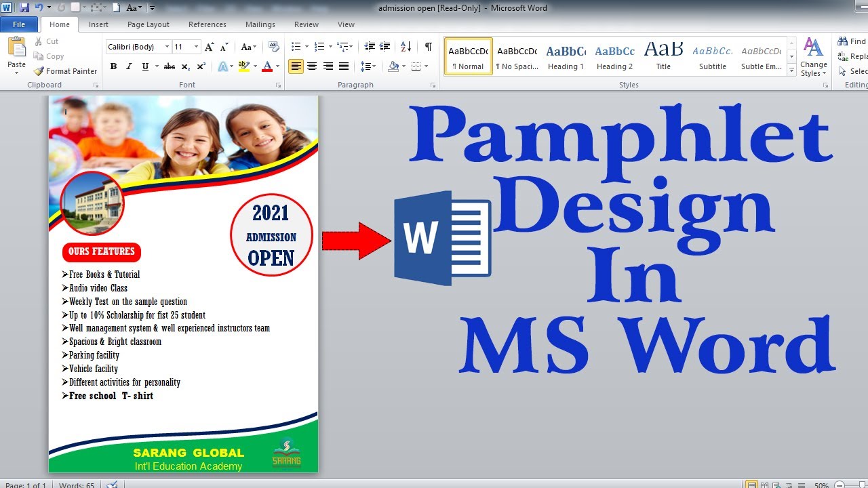The height and width of the screenshot is (488, 868).
Task: Click the 50% zoom level in the status bar
Action: point(821,485)
